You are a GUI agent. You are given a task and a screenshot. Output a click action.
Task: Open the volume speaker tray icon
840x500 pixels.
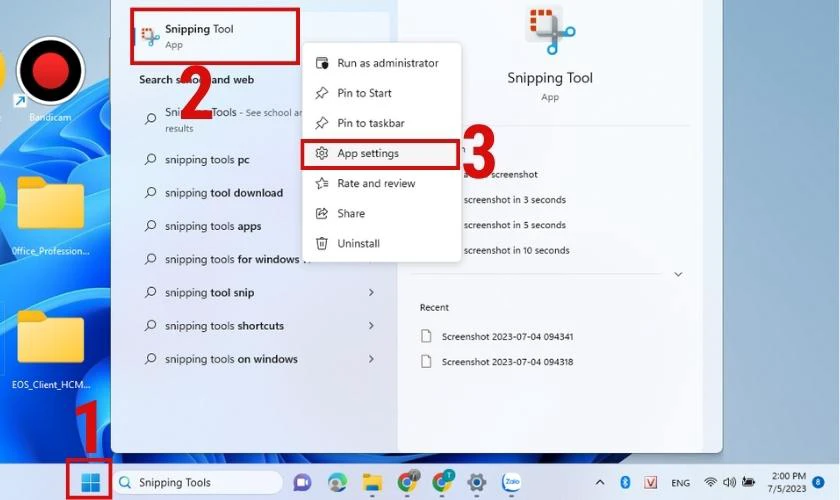click(729, 482)
